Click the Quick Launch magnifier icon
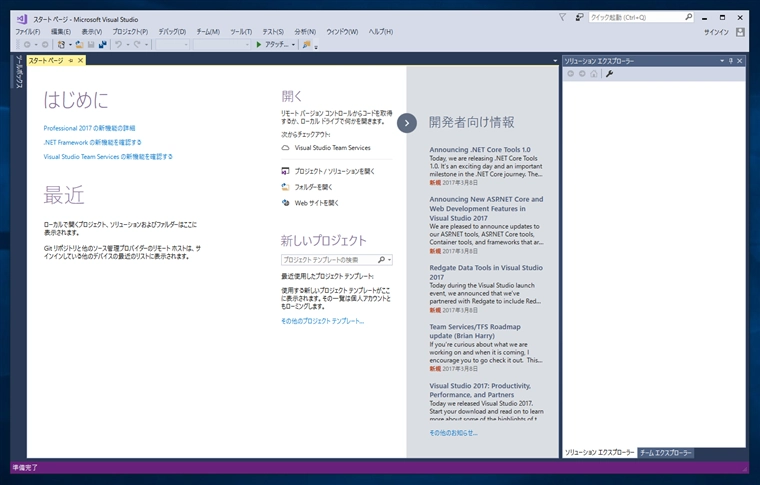This screenshot has width=760, height=485. coord(689,17)
